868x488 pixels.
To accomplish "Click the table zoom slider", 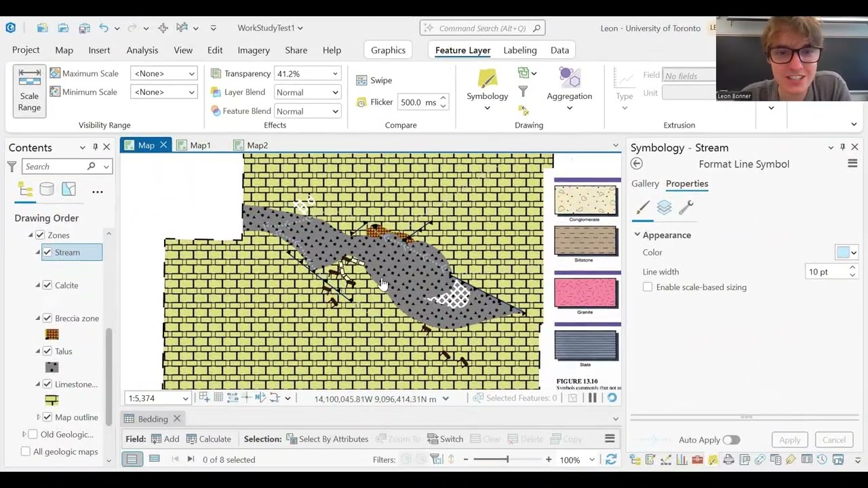I will coord(507,460).
